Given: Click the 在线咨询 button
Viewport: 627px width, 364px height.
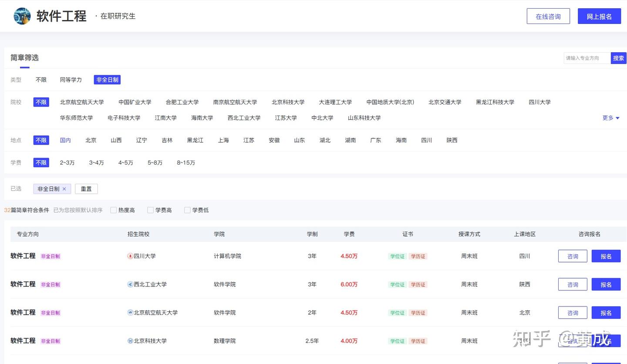Looking at the screenshot, I should (x=548, y=17).
